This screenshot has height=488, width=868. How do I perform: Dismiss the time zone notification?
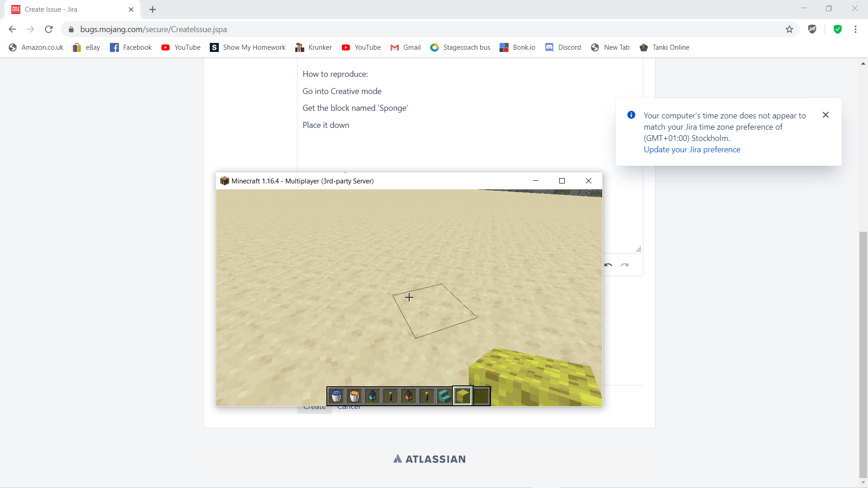click(826, 115)
